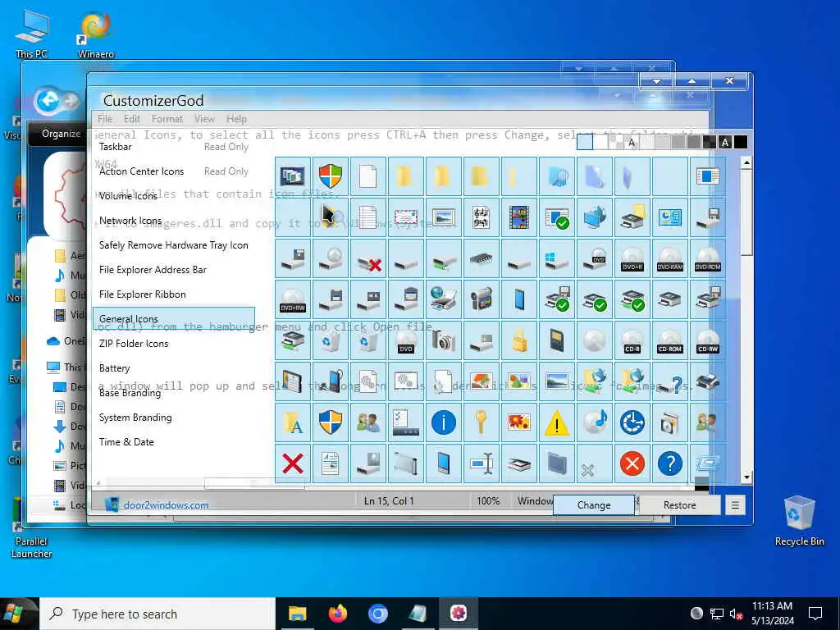Select the sheet music icon
This screenshot has height=630, width=840.
(x=481, y=217)
